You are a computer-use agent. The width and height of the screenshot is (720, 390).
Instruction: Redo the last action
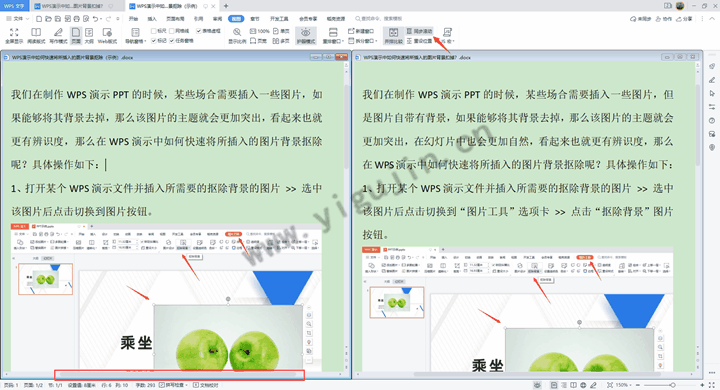pos(108,19)
